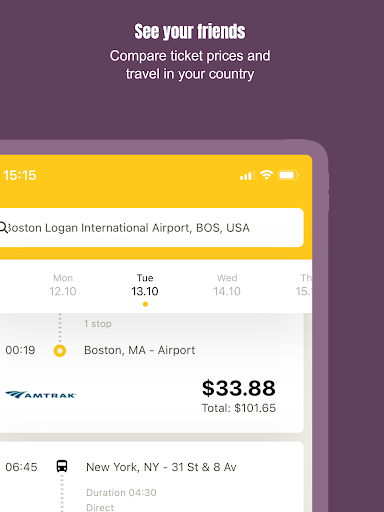384x512 pixels.
Task: Expand the 1 stop details
Action: (x=98, y=324)
